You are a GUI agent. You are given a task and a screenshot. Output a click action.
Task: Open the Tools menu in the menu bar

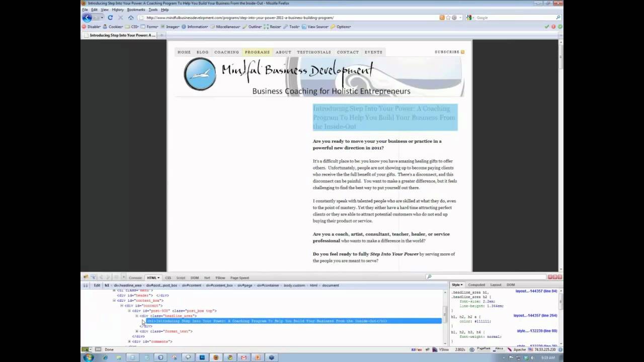click(153, 10)
